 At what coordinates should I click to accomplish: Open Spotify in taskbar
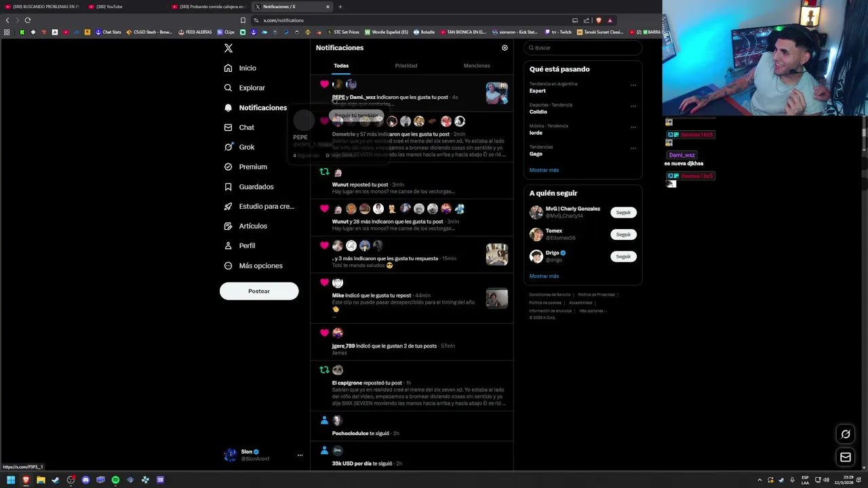115,480
